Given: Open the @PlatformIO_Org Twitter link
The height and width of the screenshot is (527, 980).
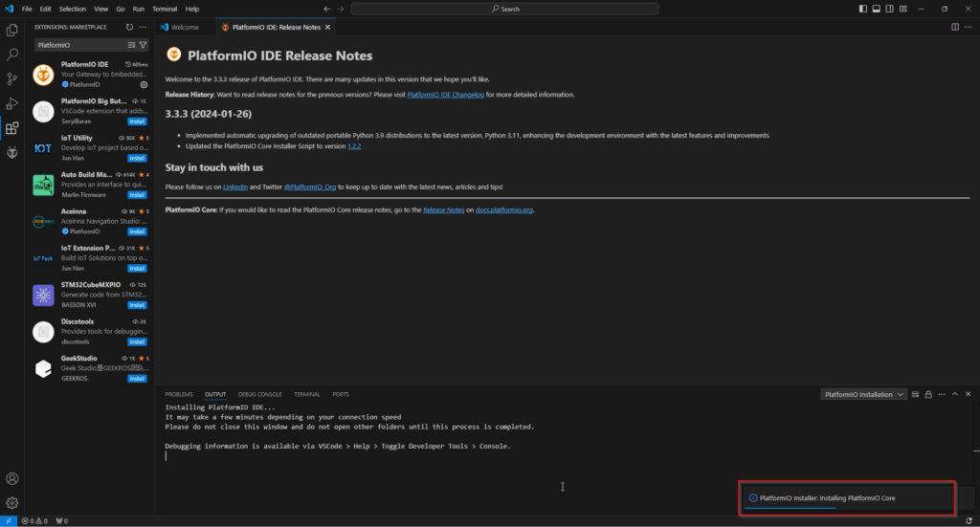Looking at the screenshot, I should click(310, 187).
